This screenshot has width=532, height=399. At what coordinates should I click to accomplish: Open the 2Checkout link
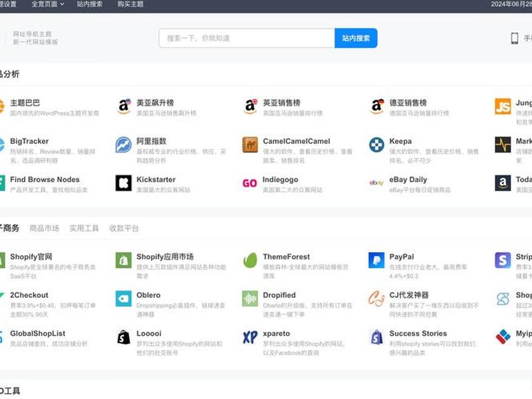click(x=29, y=295)
